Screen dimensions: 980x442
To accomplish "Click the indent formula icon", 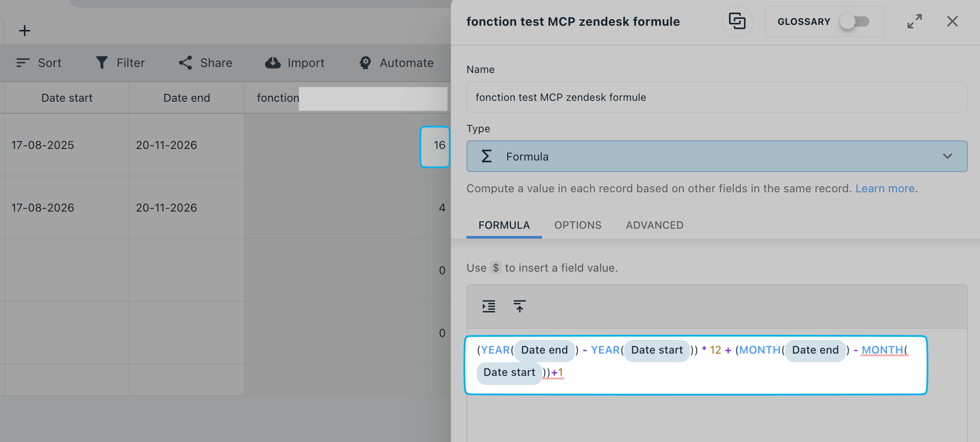I will 489,306.
